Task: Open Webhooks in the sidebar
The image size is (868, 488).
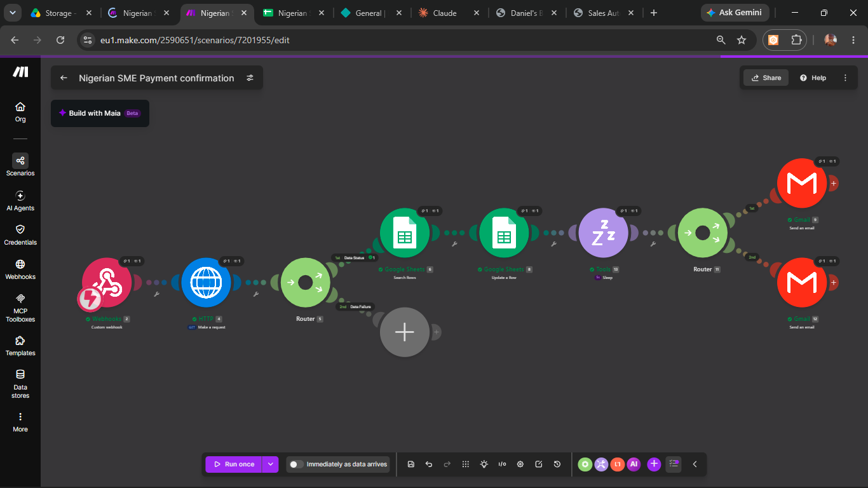Action: click(20, 269)
